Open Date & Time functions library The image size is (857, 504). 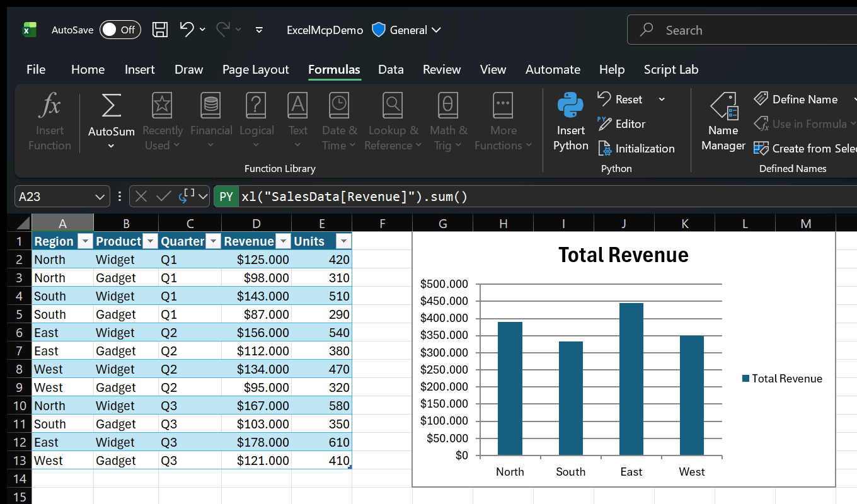click(339, 122)
